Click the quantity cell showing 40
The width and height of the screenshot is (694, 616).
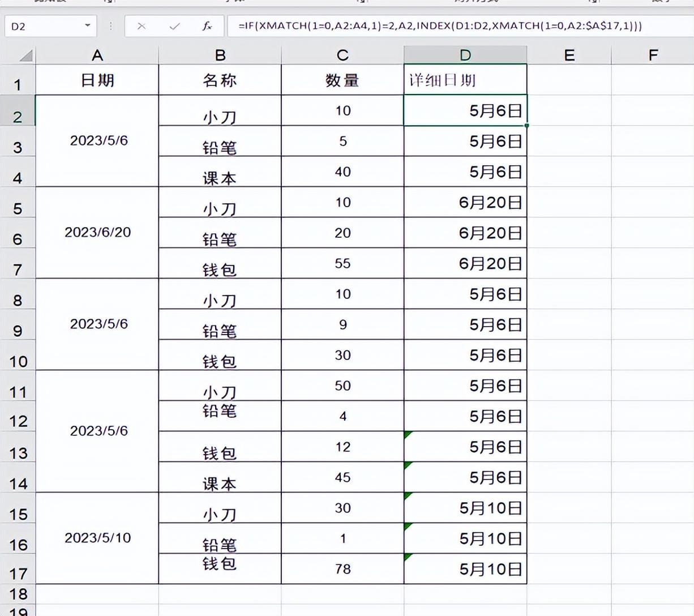[342, 172]
